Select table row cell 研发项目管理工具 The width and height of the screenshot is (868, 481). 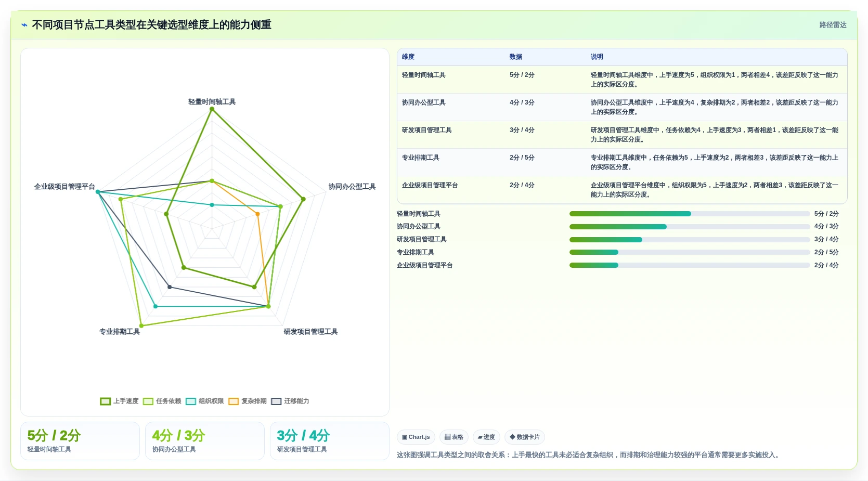tap(426, 130)
